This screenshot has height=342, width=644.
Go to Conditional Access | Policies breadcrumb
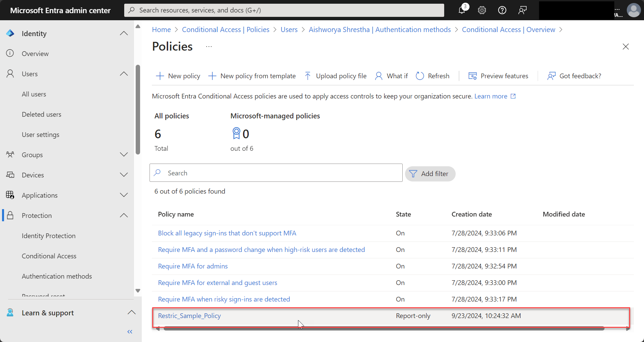(x=226, y=30)
